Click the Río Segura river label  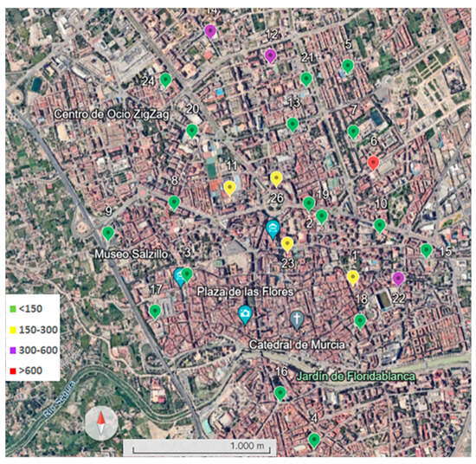[59, 399]
